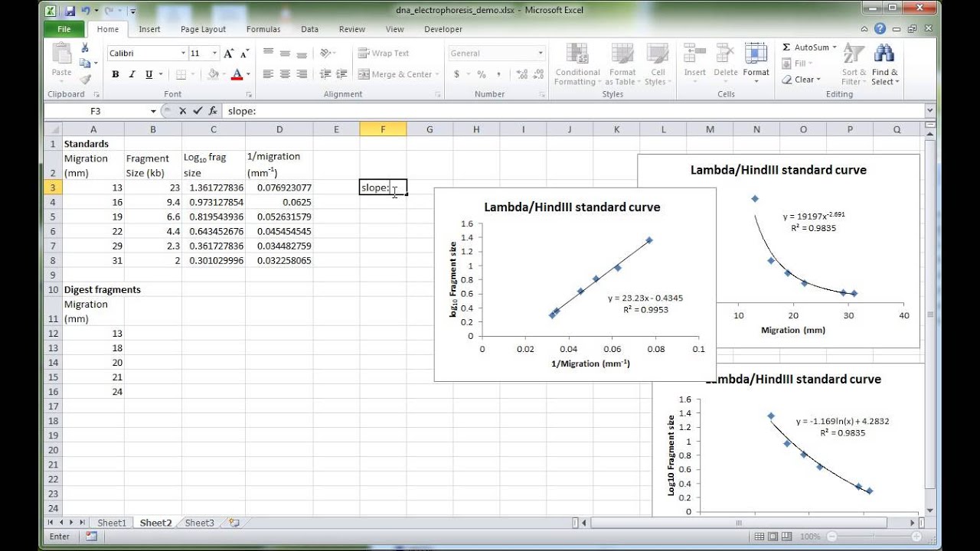Toggle Middle Align

[x=285, y=54]
